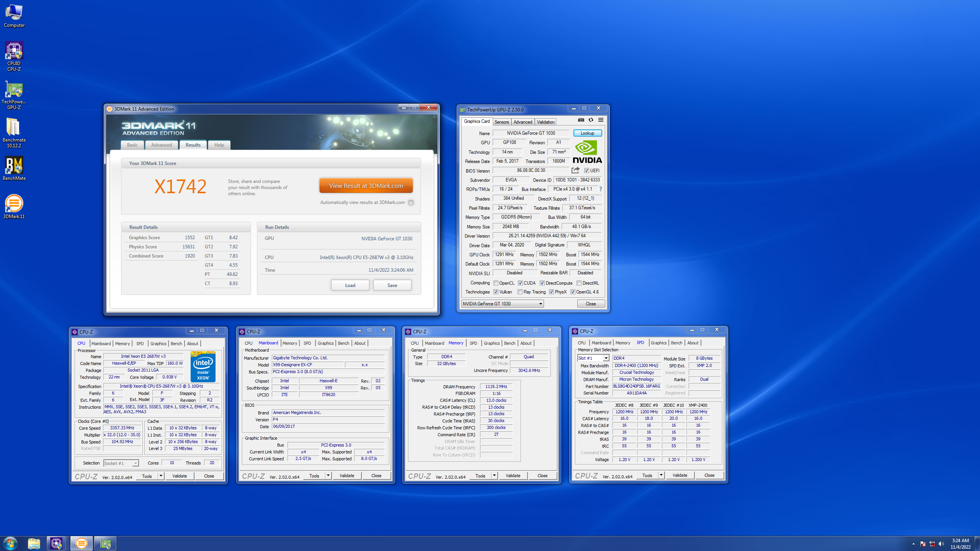Click the NVIDIA logo in GPU-Z
Image resolution: width=980 pixels, height=551 pixels.
587,152
